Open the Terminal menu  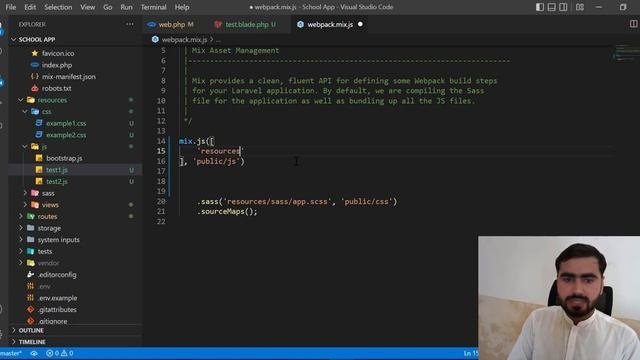(153, 7)
